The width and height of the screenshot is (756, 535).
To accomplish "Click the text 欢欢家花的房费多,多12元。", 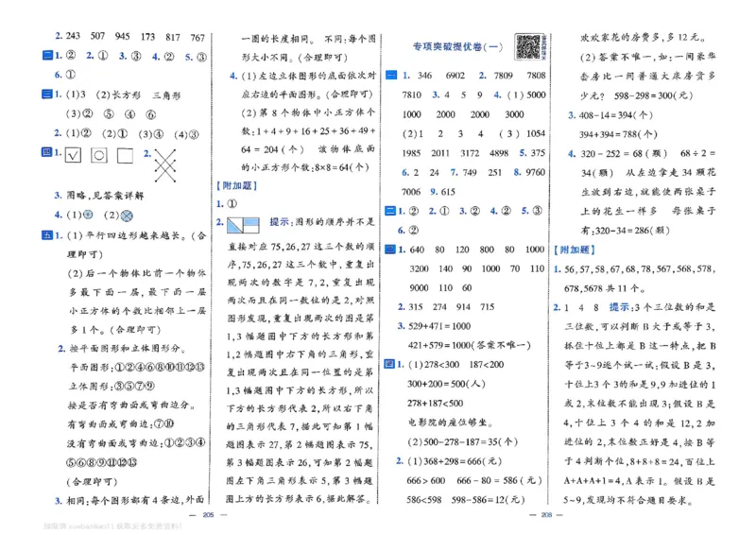I will [644, 37].
